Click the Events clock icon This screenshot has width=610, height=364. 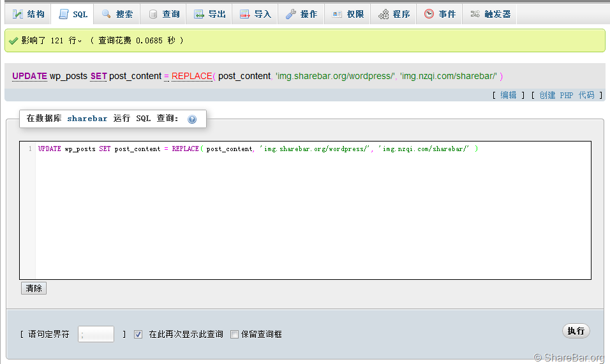point(429,14)
